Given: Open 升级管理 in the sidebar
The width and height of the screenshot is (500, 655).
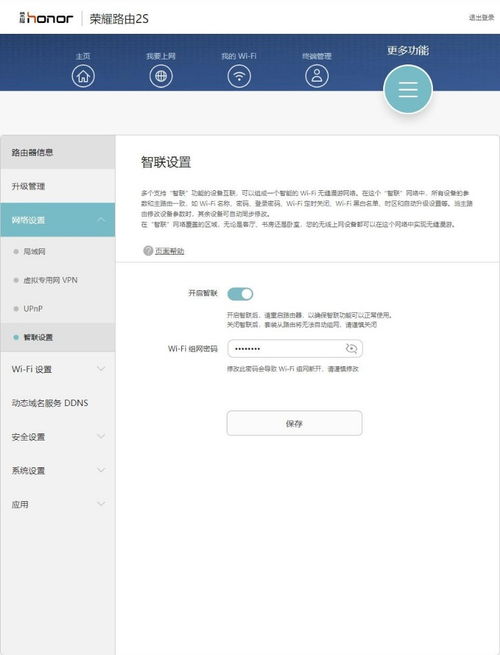Looking at the screenshot, I should click(58, 186).
